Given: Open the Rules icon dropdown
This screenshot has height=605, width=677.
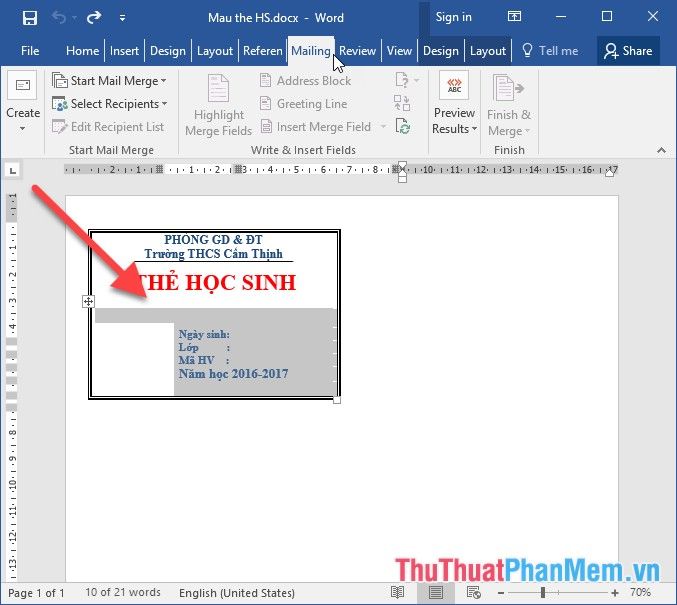Looking at the screenshot, I should click(406, 80).
